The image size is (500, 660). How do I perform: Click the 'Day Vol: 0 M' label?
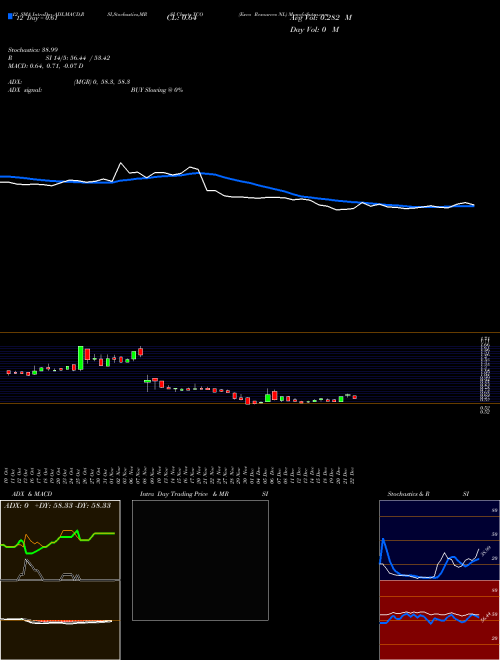click(x=314, y=30)
